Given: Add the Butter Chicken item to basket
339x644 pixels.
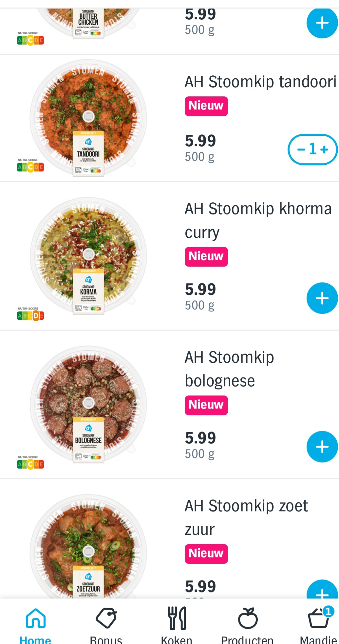Looking at the screenshot, I should pyautogui.click(x=322, y=23).
